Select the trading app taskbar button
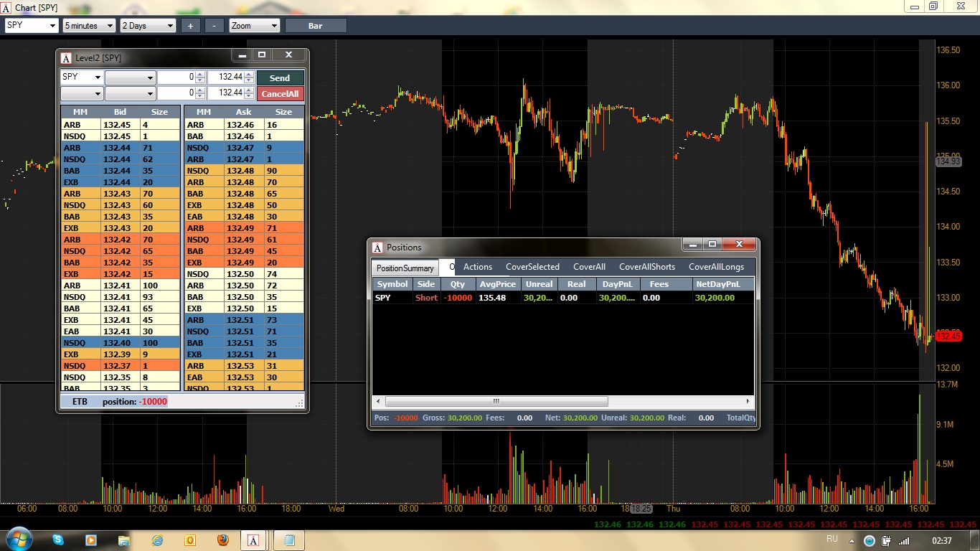Viewport: 980px width, 551px height. click(x=254, y=540)
